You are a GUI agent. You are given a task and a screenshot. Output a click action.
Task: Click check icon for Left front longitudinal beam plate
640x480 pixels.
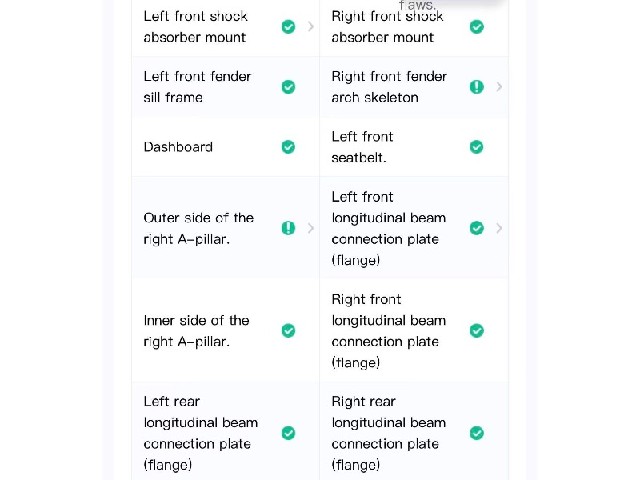(x=477, y=228)
